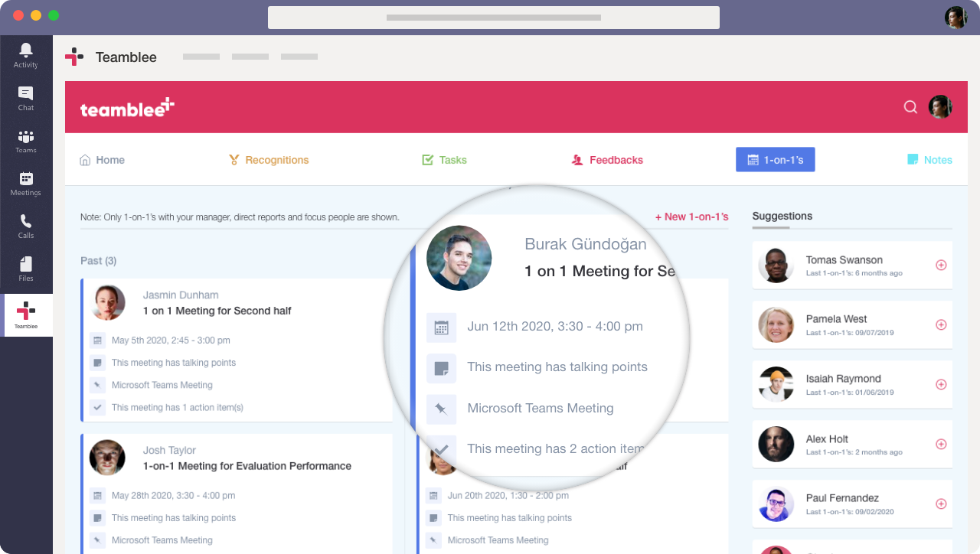
Task: Click calendar icon in Josh Taylor card
Action: pyautogui.click(x=97, y=496)
